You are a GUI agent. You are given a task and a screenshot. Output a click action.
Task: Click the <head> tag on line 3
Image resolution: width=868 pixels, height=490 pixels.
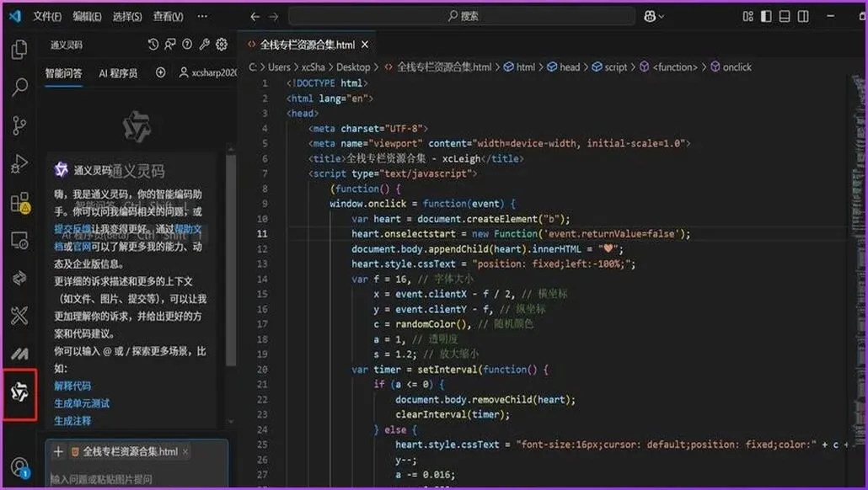coord(303,114)
